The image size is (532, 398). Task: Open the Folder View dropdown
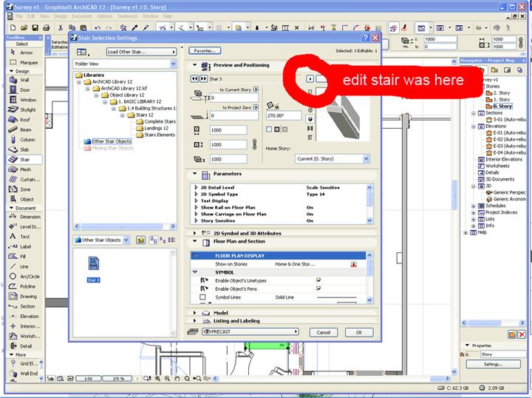pyautogui.click(x=125, y=64)
